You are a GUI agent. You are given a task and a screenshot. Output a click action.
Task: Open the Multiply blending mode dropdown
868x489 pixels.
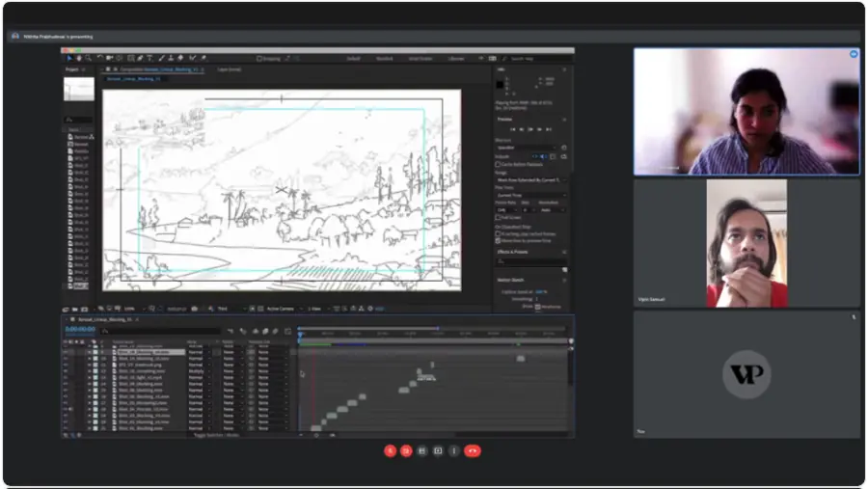click(199, 371)
